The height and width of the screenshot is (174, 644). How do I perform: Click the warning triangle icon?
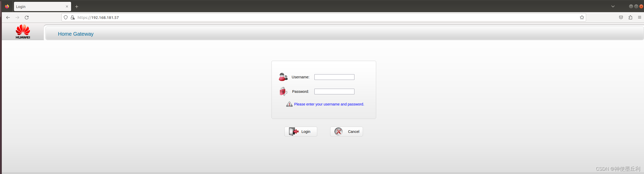tap(289, 104)
